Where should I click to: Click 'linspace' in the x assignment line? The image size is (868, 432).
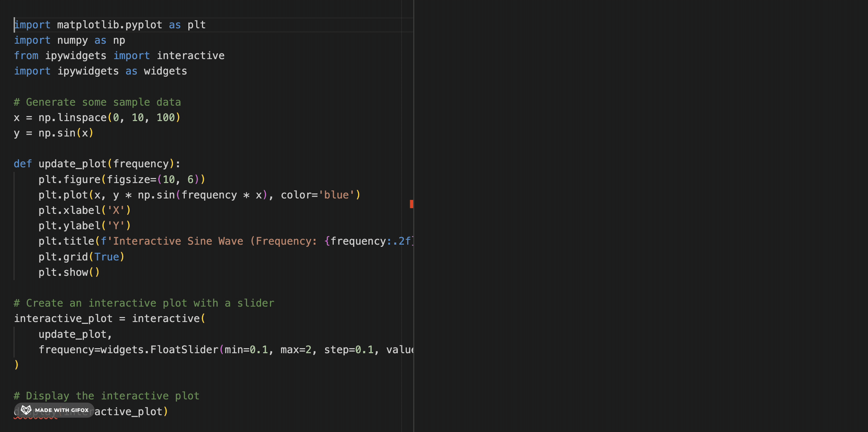(x=82, y=118)
